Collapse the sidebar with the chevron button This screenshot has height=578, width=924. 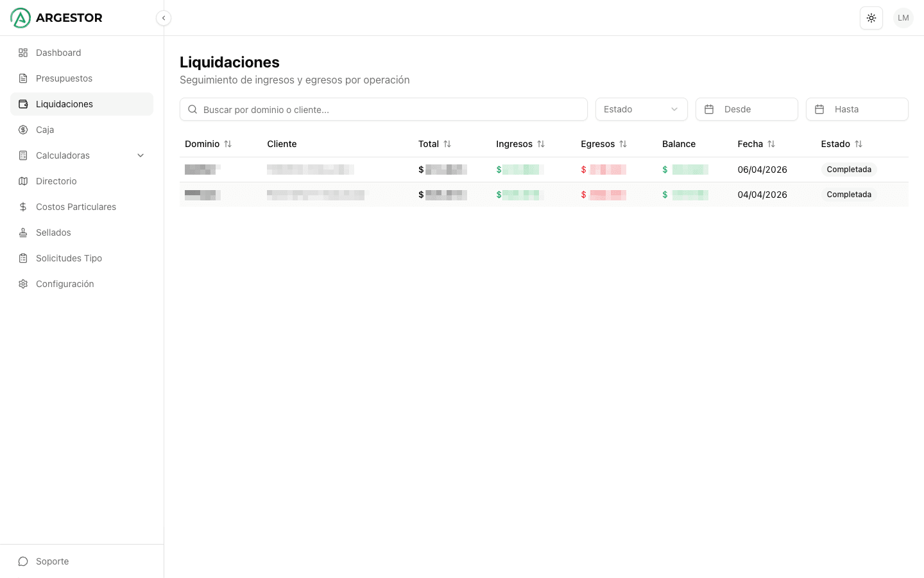pos(164,18)
